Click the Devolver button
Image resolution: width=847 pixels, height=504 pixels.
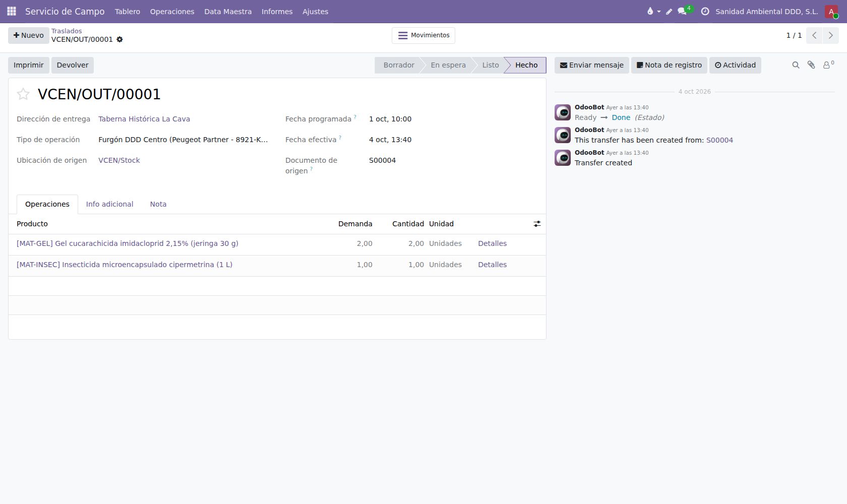pos(73,65)
